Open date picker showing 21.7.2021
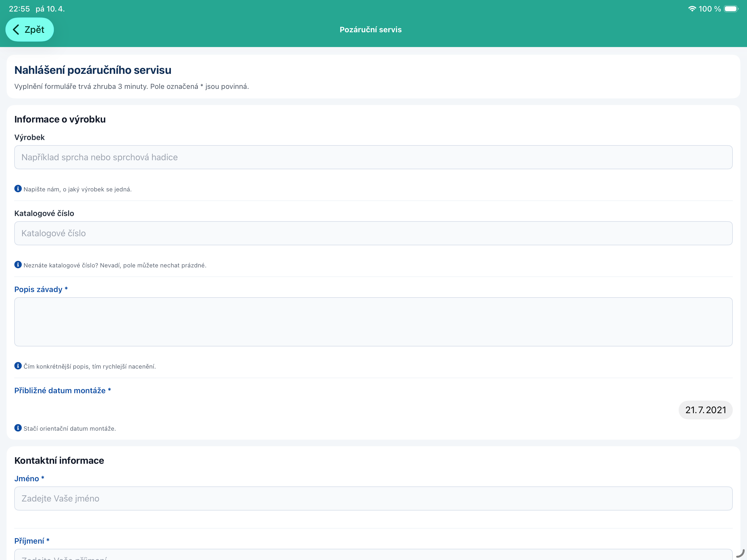747x560 pixels. tap(705, 410)
